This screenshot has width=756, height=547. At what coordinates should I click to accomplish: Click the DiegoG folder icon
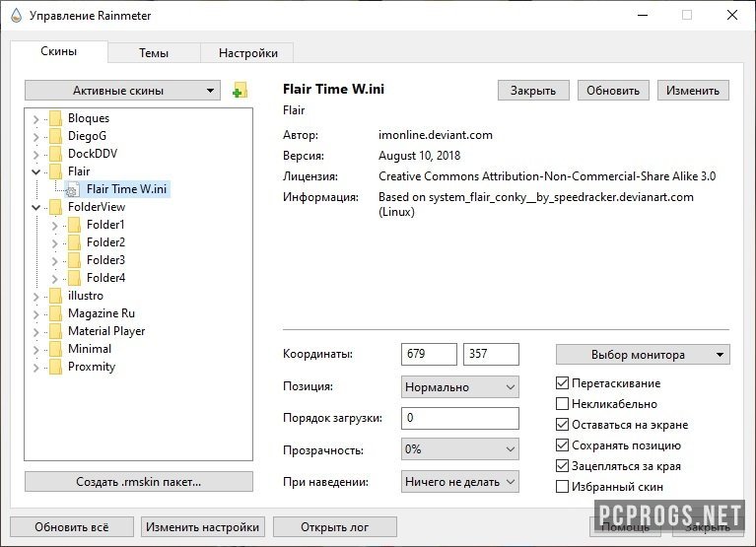tap(56, 136)
